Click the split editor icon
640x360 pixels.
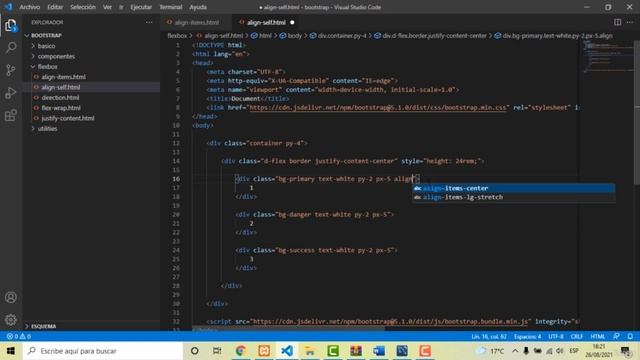pos(618,22)
